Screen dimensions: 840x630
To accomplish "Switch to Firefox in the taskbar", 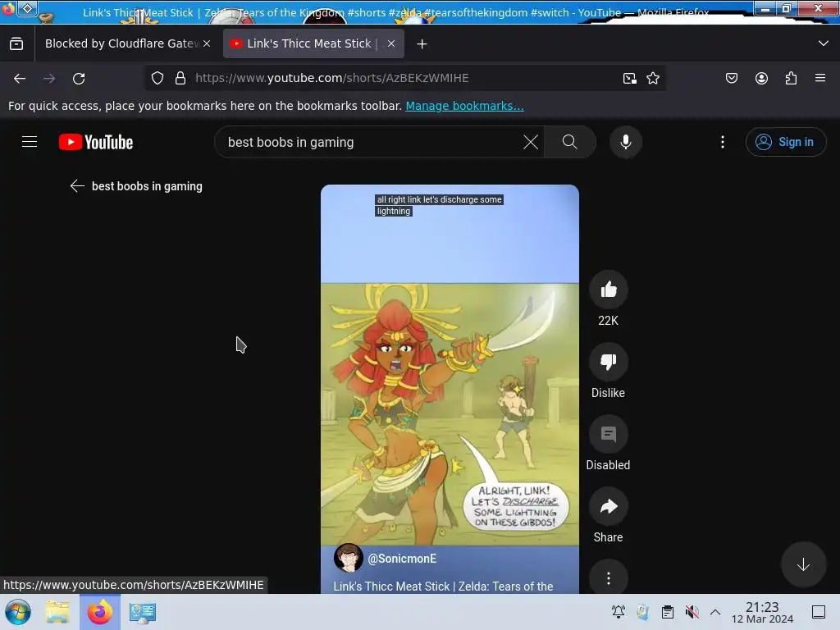I will point(100,612).
